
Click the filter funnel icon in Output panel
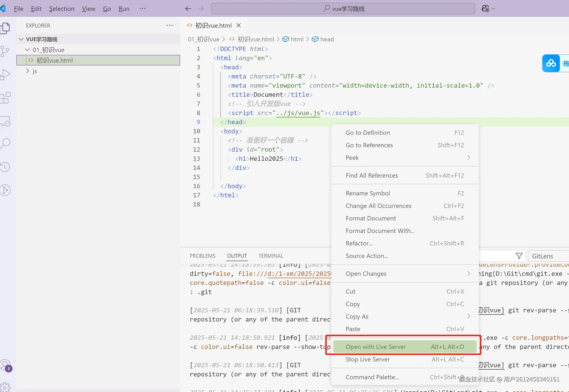(x=519, y=256)
